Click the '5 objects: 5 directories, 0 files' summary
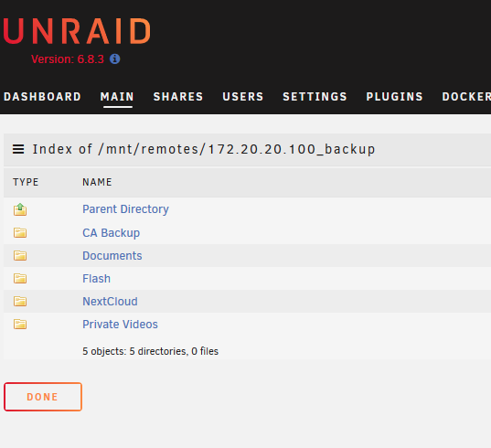 coord(150,351)
